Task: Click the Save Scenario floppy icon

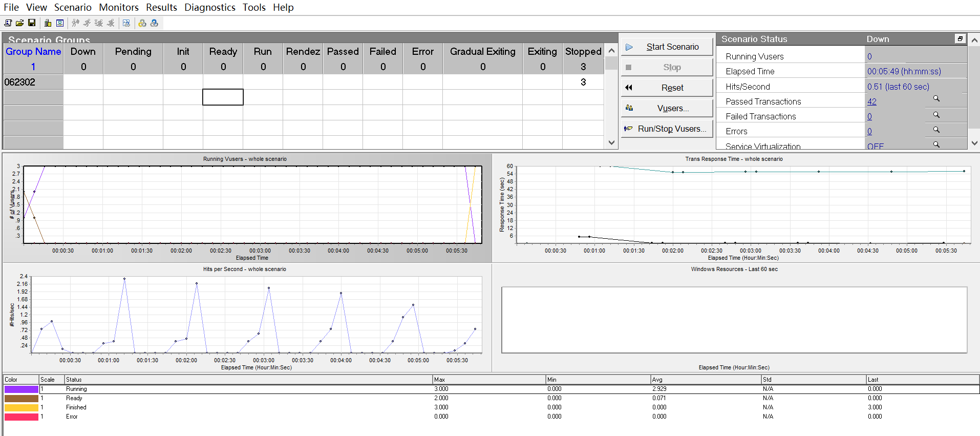Action: tap(32, 23)
